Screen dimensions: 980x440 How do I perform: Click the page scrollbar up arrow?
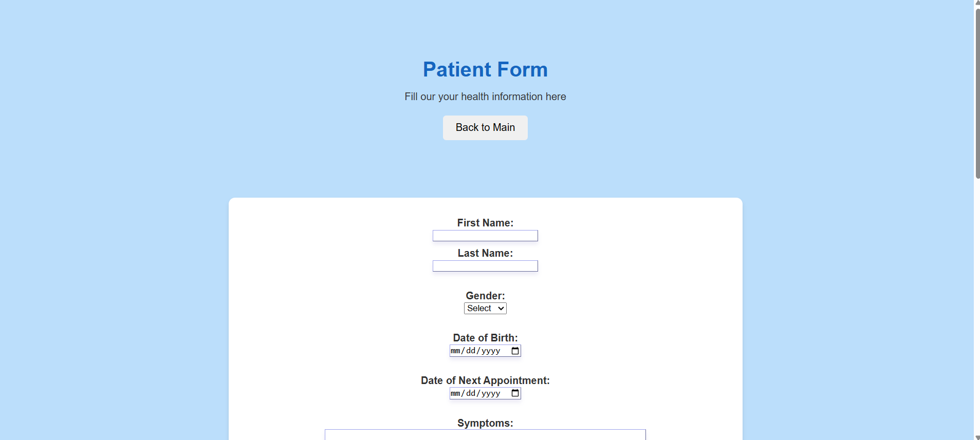[977, 3]
